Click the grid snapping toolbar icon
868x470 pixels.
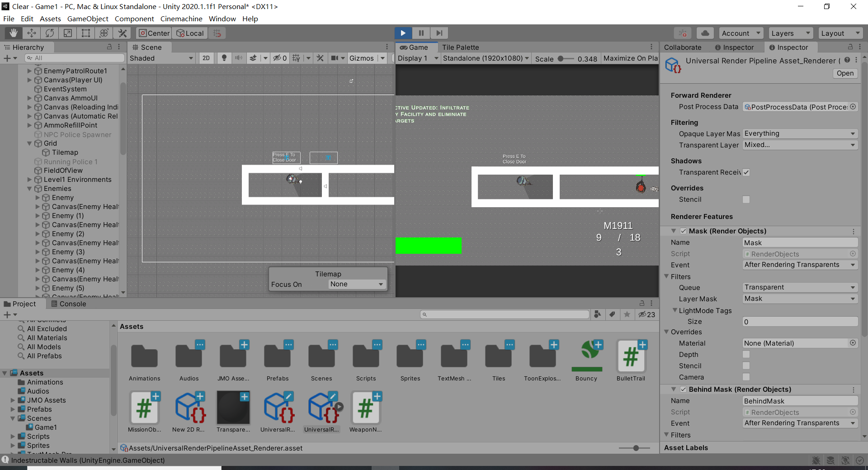[x=217, y=33]
